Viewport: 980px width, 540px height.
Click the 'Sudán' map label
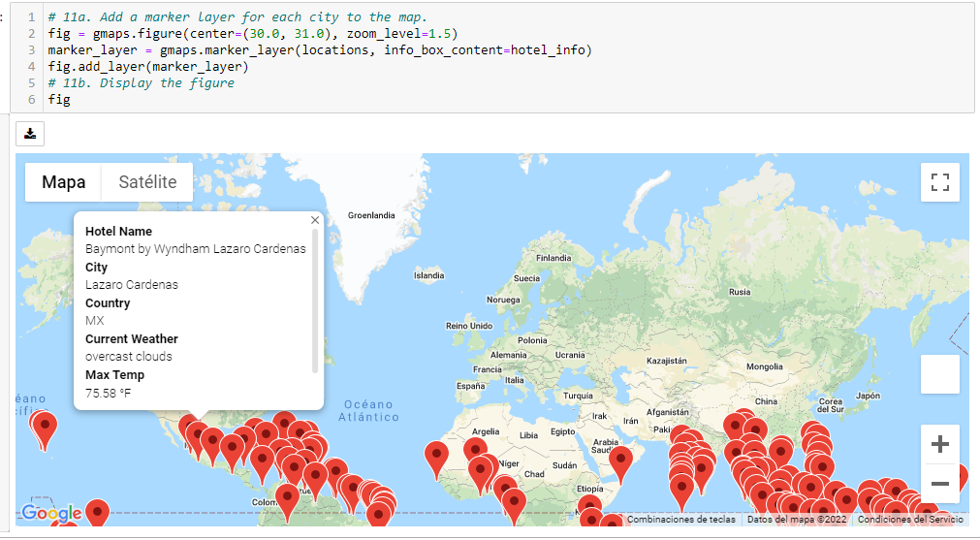[x=564, y=465]
